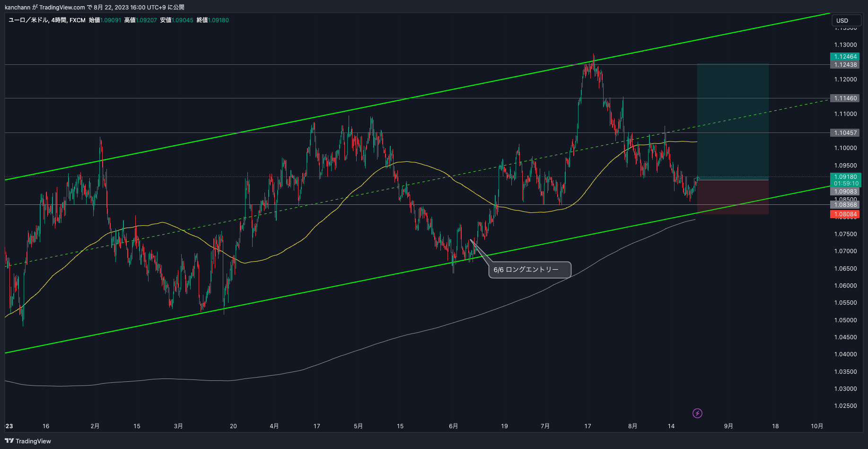The height and width of the screenshot is (449, 868).
Task: Click the purple lightning bolt event icon
Action: point(697,414)
